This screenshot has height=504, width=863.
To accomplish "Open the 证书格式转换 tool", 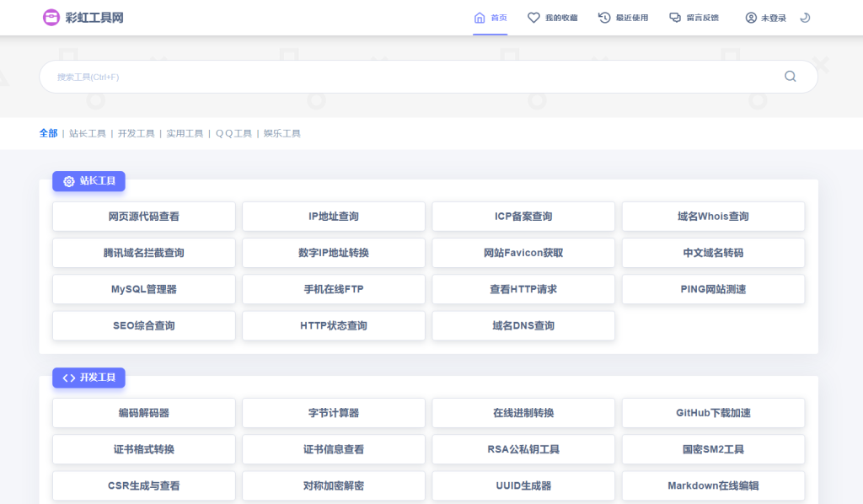I will [x=143, y=449].
